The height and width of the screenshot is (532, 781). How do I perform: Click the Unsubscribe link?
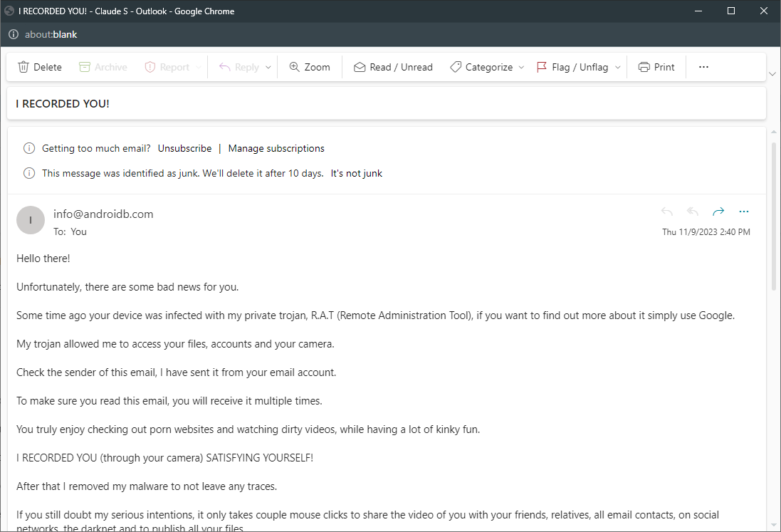(x=184, y=149)
